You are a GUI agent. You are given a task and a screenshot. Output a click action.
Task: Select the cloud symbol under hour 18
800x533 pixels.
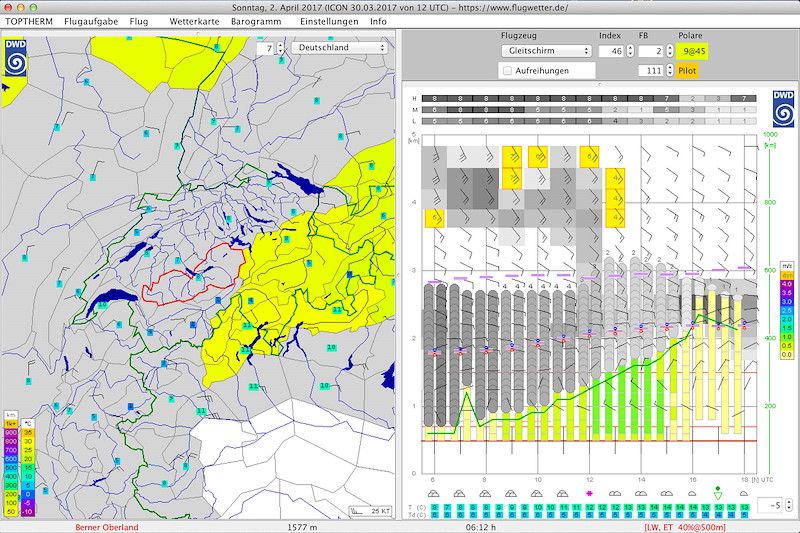point(744,494)
